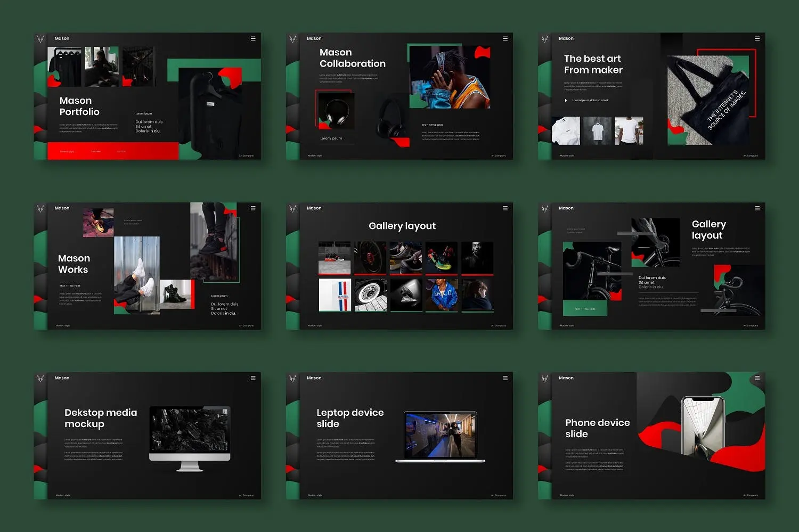Select man's face portrait gallery image
This screenshot has height=532, width=799.
click(477, 258)
